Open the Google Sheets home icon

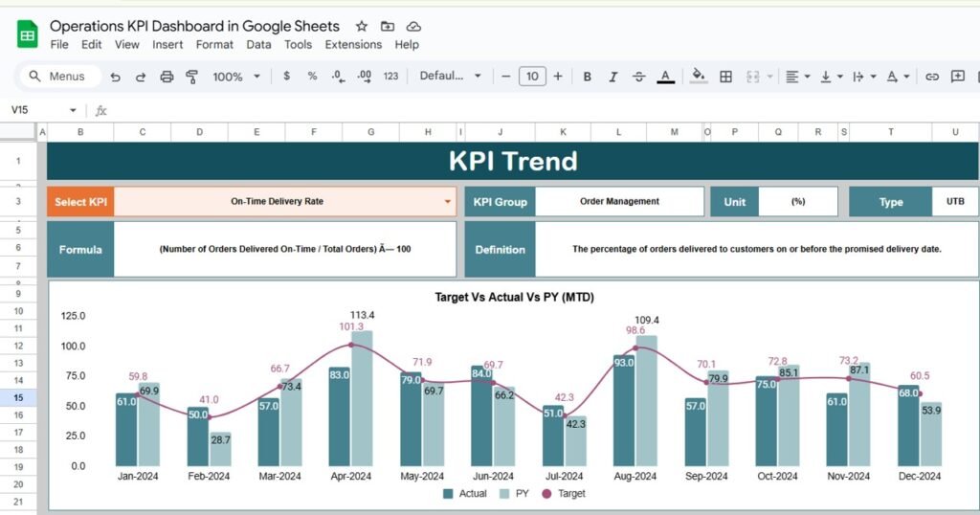(27, 34)
